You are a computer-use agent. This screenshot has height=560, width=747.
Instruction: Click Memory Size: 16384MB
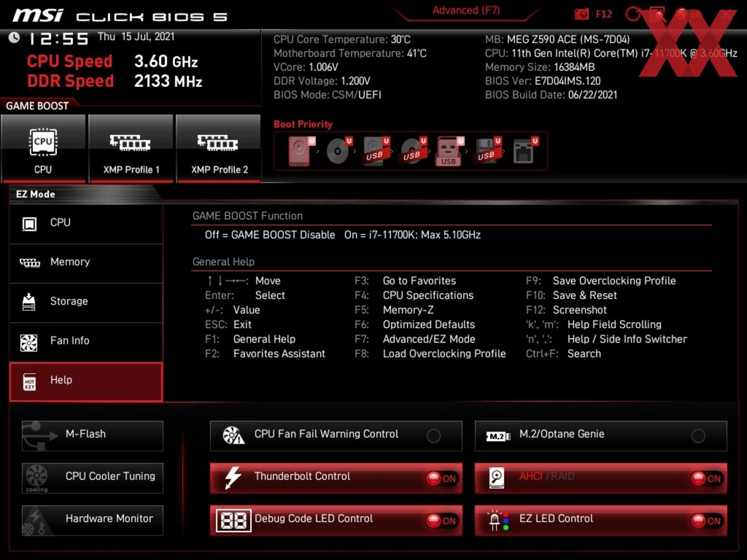[x=540, y=67]
